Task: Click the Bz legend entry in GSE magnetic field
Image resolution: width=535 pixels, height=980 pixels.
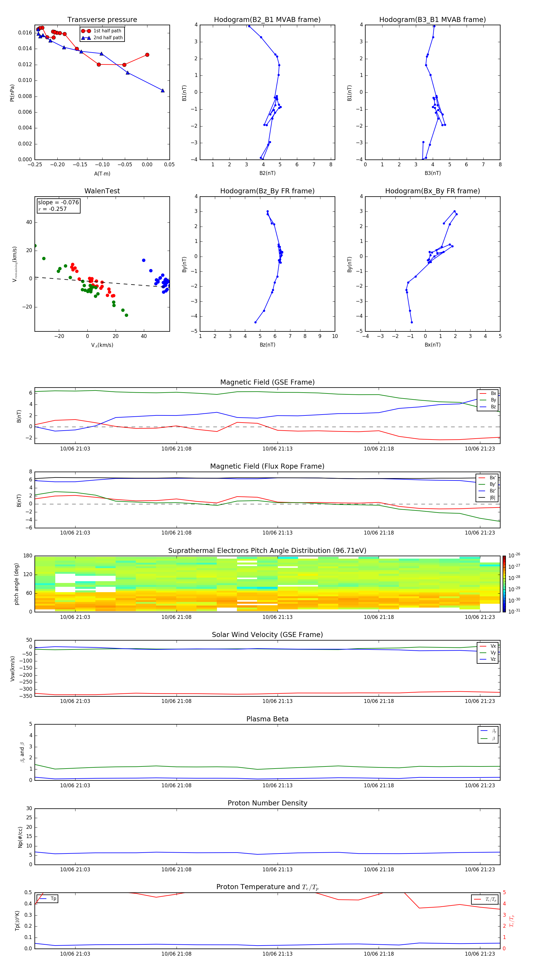Action: (x=488, y=407)
